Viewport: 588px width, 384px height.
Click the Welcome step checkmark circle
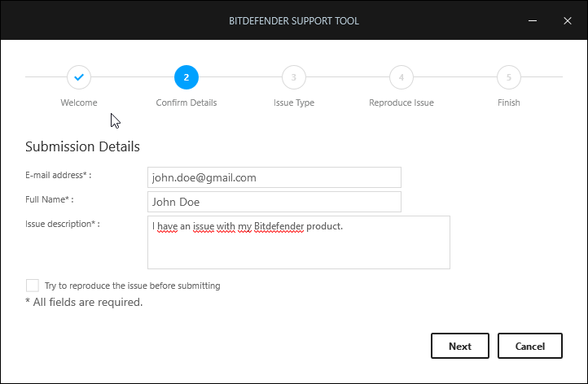tap(79, 77)
